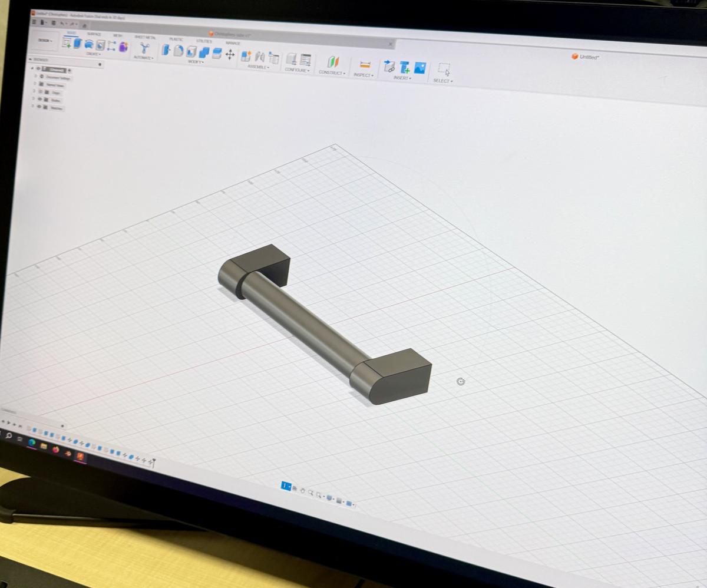Toggle visibility of the root component
Image resolution: width=707 pixels, height=588 pixels.
[38, 68]
